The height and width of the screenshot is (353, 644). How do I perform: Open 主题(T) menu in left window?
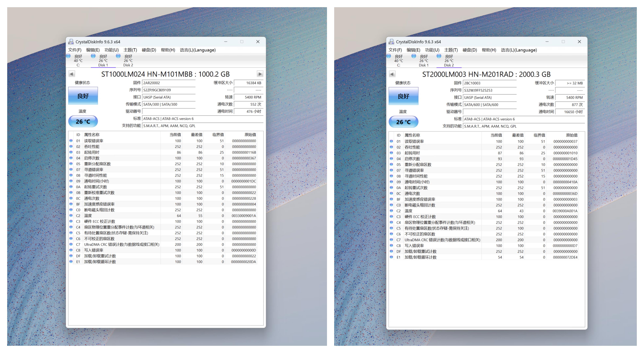(130, 50)
